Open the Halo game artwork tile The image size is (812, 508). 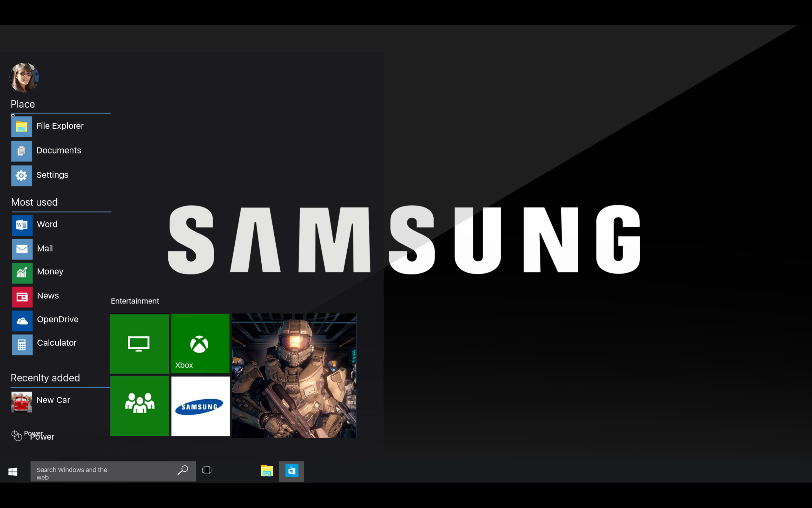[294, 376]
